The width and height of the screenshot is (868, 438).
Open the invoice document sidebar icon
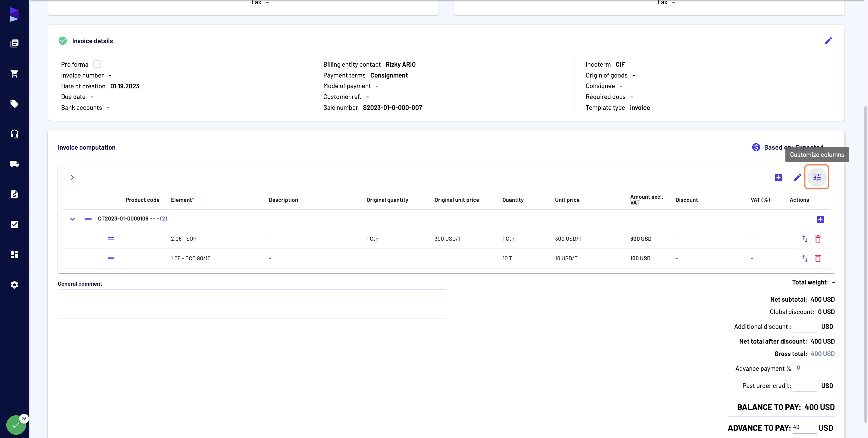tap(14, 194)
